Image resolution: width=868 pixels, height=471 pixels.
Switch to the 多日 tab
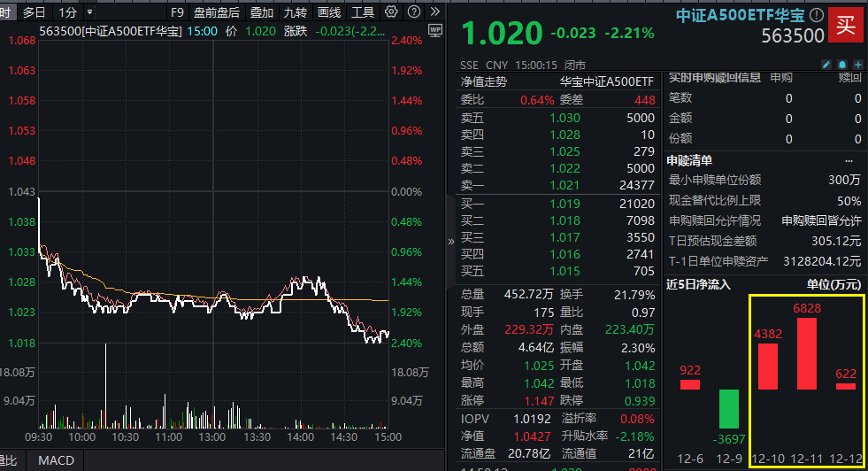click(34, 12)
